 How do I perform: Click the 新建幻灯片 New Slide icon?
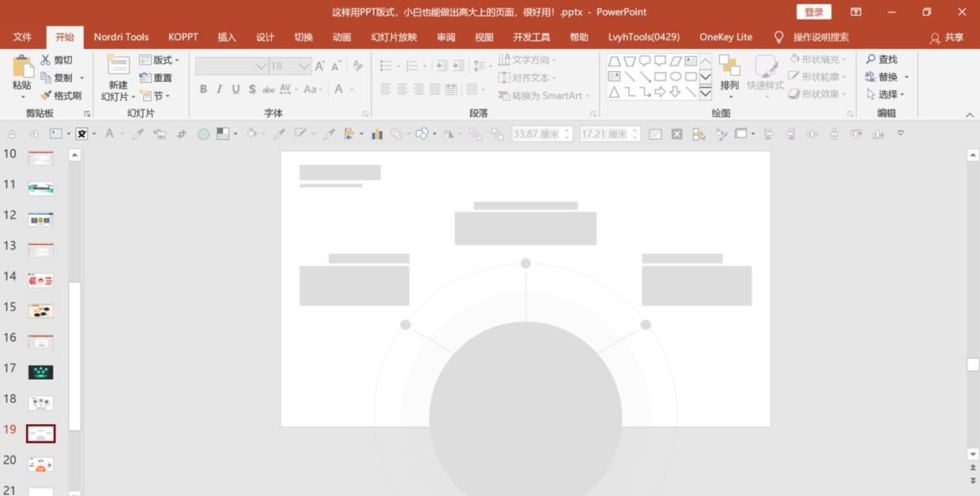click(118, 66)
